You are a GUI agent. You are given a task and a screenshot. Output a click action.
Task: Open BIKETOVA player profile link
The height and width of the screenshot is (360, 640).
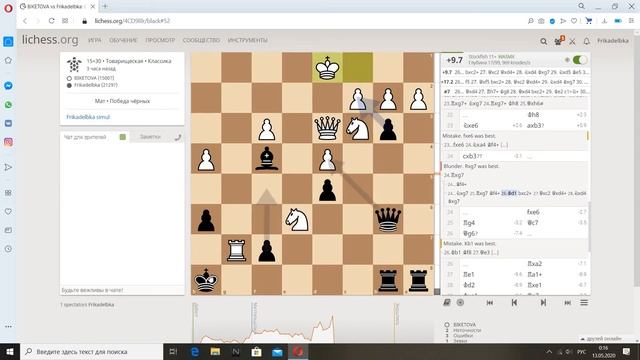(94, 78)
